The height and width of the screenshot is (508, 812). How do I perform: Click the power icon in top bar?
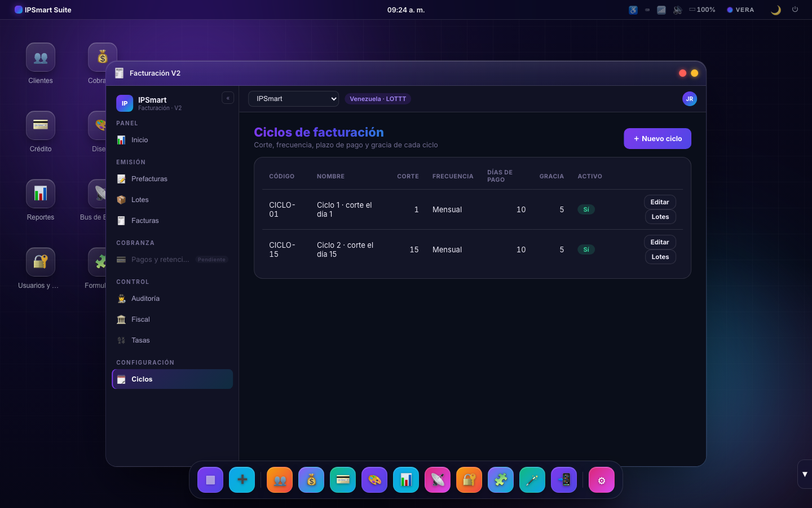point(795,10)
